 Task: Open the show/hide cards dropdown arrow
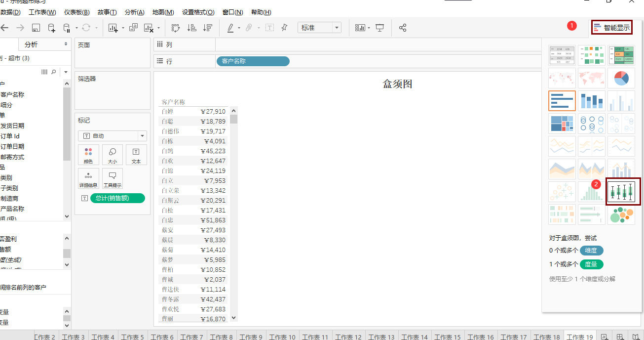point(369,28)
